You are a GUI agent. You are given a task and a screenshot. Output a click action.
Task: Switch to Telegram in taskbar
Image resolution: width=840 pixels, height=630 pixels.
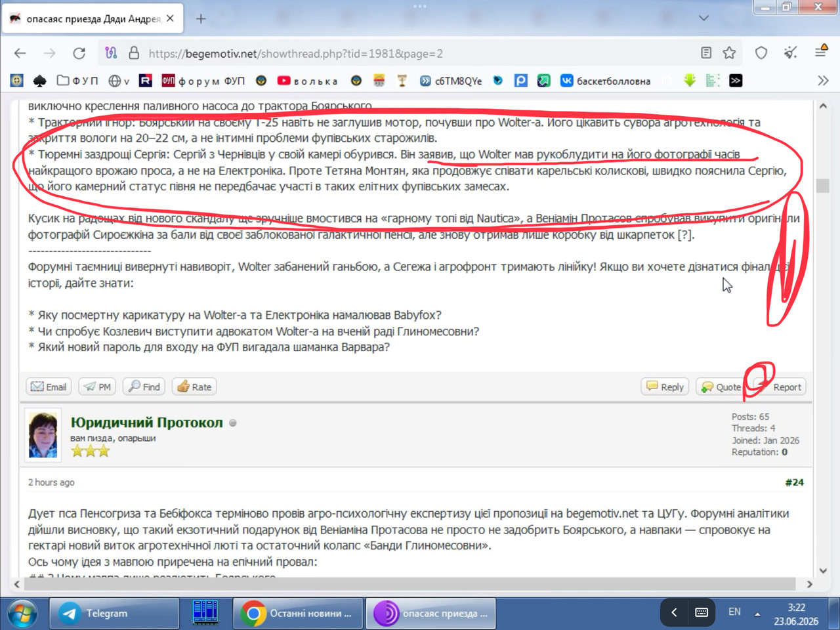[115, 614]
